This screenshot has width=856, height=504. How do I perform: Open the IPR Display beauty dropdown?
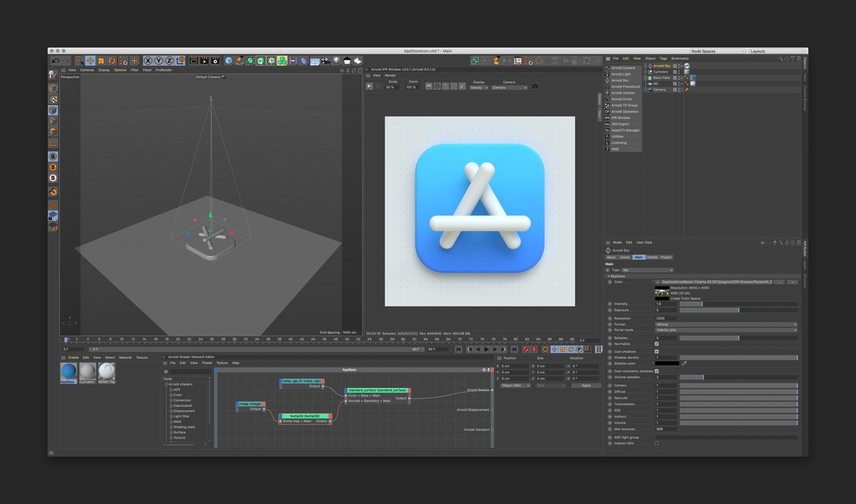tap(478, 87)
